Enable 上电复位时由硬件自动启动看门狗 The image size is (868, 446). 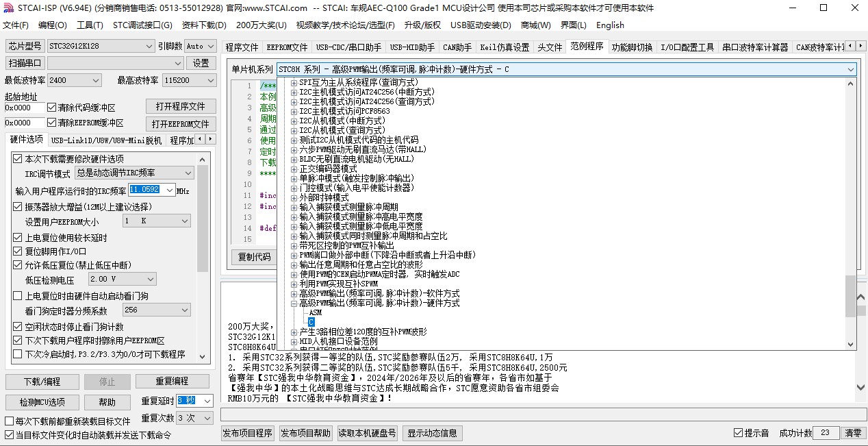pos(18,296)
